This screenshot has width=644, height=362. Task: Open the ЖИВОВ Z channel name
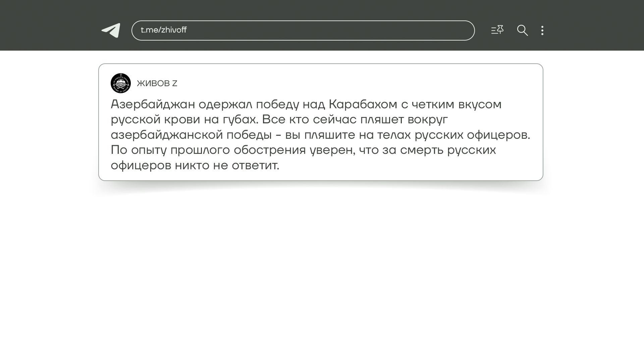[x=157, y=83]
